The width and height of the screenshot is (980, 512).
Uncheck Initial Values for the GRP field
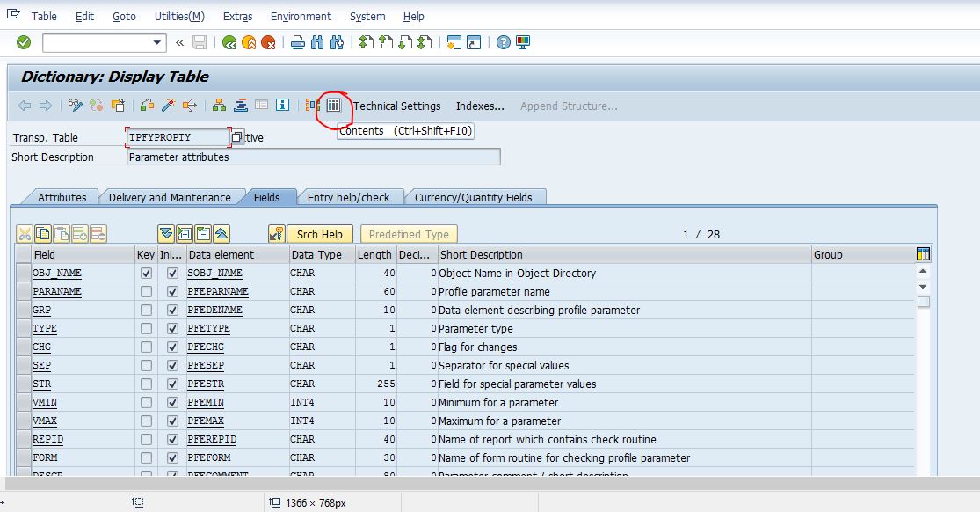(x=171, y=310)
